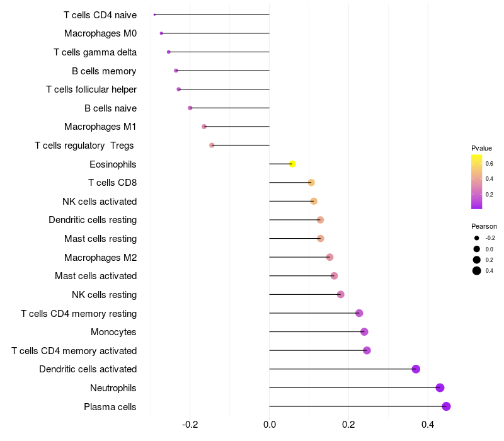Viewport: 504px width, 441px height.
Task: Click the 0.0 x-axis tick label
Action: click(x=269, y=425)
